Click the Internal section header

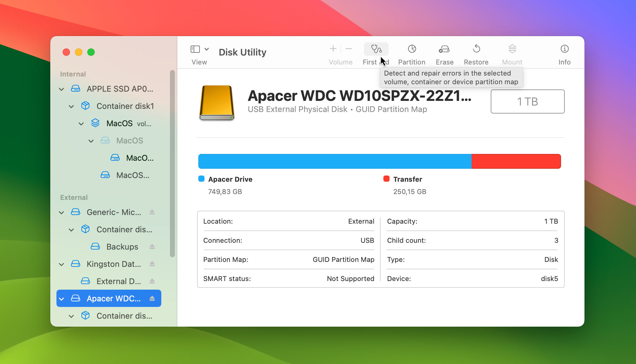[x=73, y=74]
